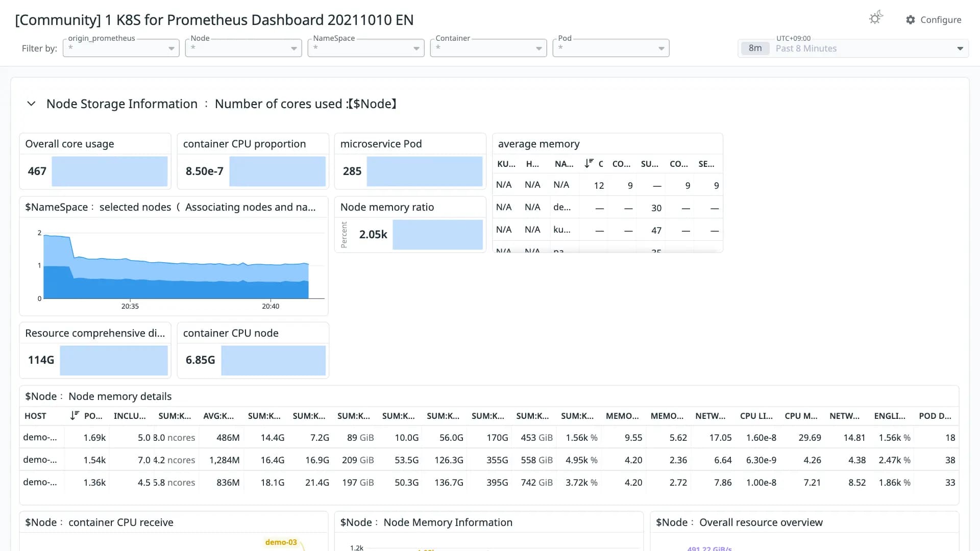This screenshot has height=551, width=980.
Task: Click the demo-03 chart label
Action: (281, 542)
